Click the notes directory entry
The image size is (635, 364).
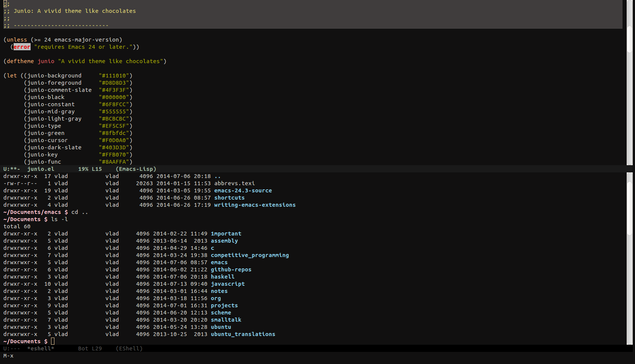tap(219, 291)
